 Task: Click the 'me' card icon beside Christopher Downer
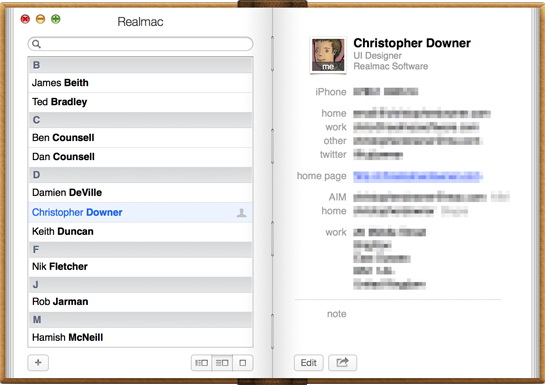click(x=242, y=213)
